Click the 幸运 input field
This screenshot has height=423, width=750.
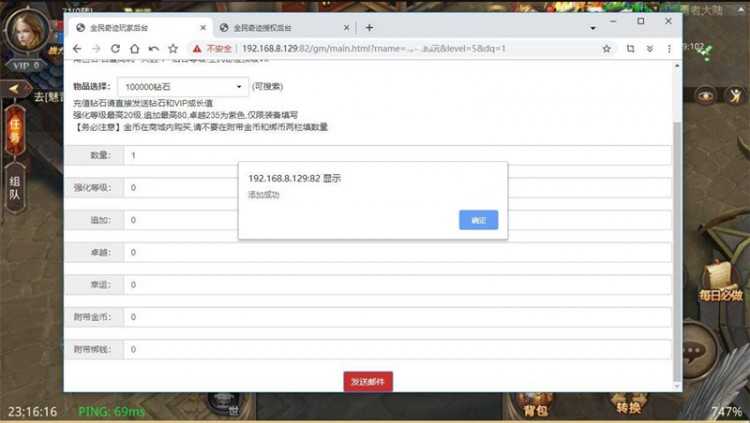(x=397, y=285)
